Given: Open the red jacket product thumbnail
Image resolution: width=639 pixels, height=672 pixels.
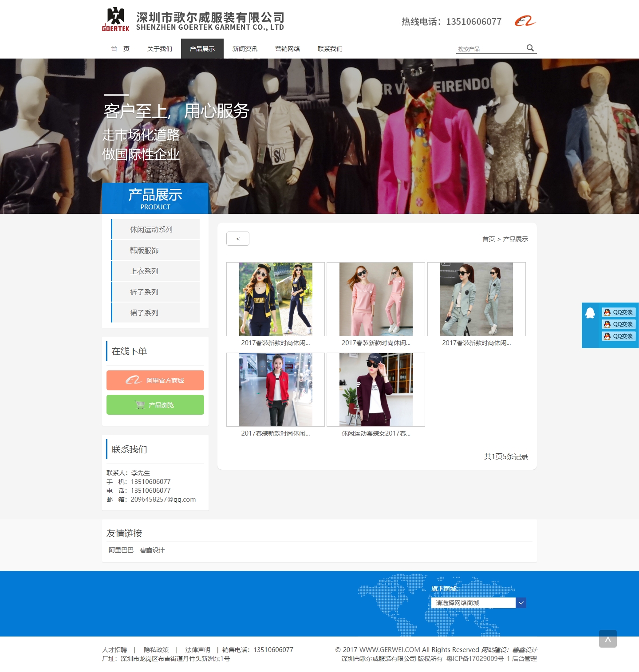Looking at the screenshot, I should (x=276, y=389).
